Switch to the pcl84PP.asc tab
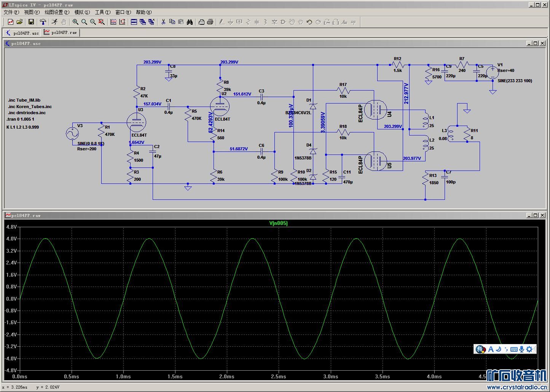Viewport: 550px width, 392px height. tap(22, 33)
